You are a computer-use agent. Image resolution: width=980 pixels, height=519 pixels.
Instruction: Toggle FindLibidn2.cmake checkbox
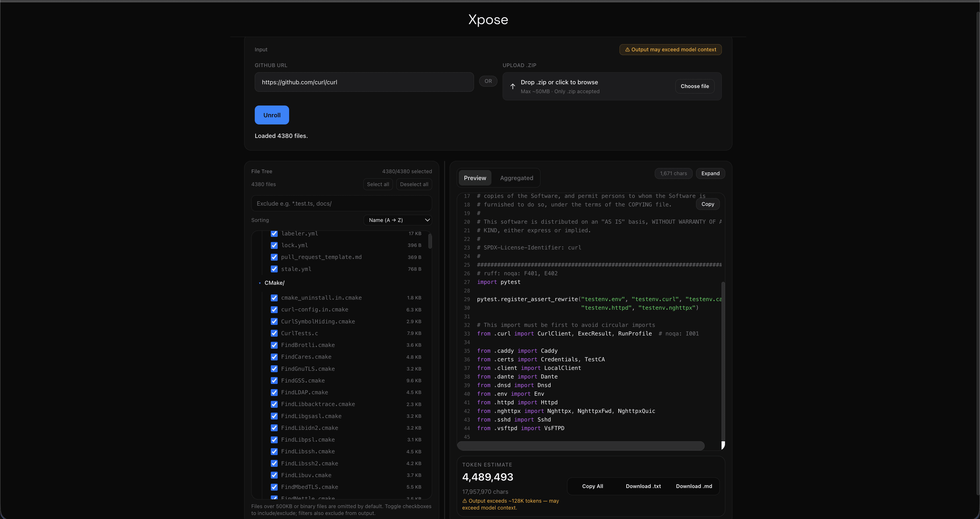pos(274,428)
